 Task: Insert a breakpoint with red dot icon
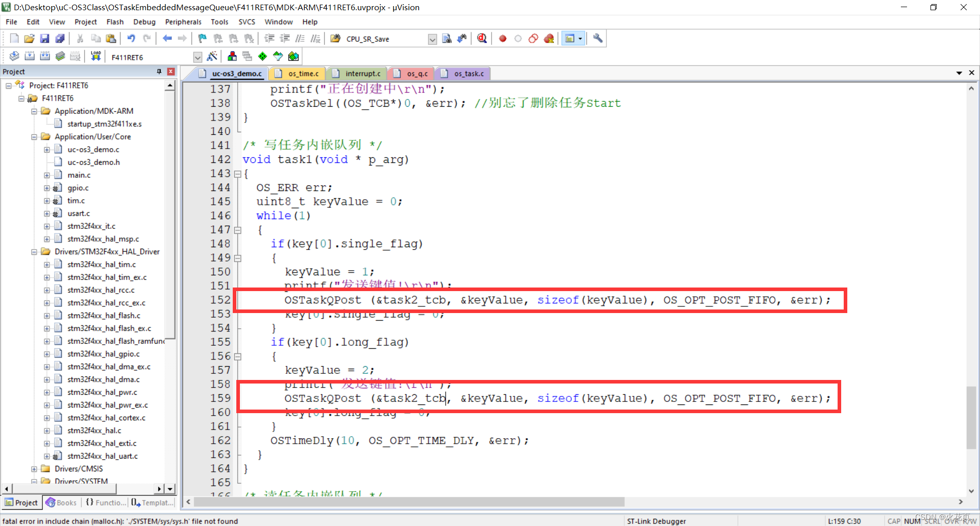tap(503, 38)
